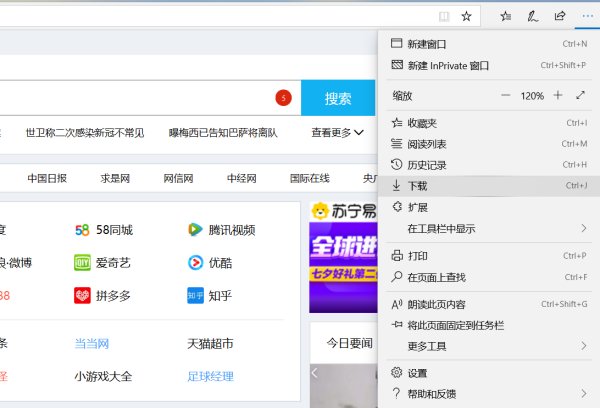Open the 查看更多 dropdown
The height and width of the screenshot is (408, 600).
[x=337, y=132]
